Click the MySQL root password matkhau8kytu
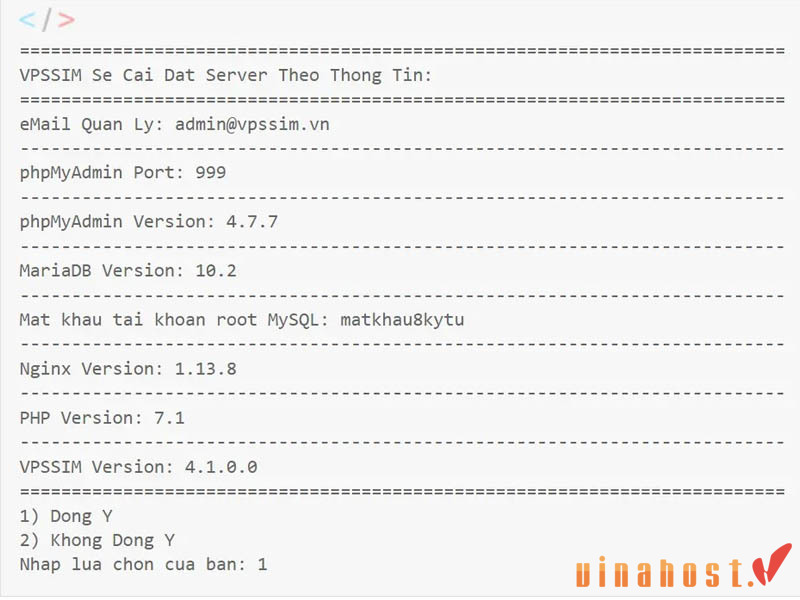This screenshot has width=800, height=600. (x=402, y=320)
